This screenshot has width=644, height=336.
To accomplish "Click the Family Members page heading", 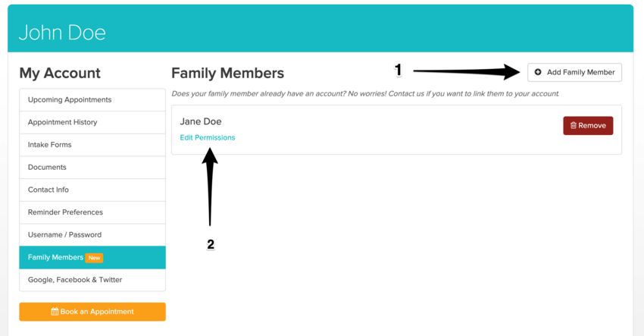I will point(227,74).
